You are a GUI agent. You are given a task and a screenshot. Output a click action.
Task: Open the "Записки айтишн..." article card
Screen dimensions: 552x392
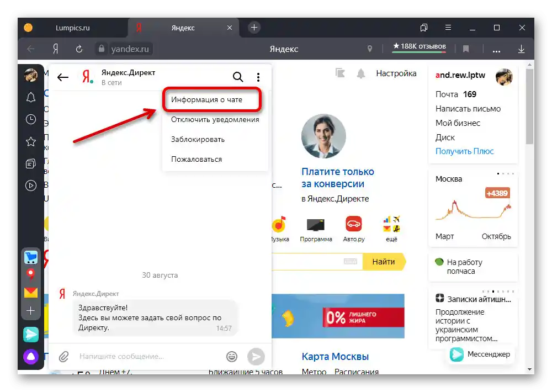[x=473, y=319]
